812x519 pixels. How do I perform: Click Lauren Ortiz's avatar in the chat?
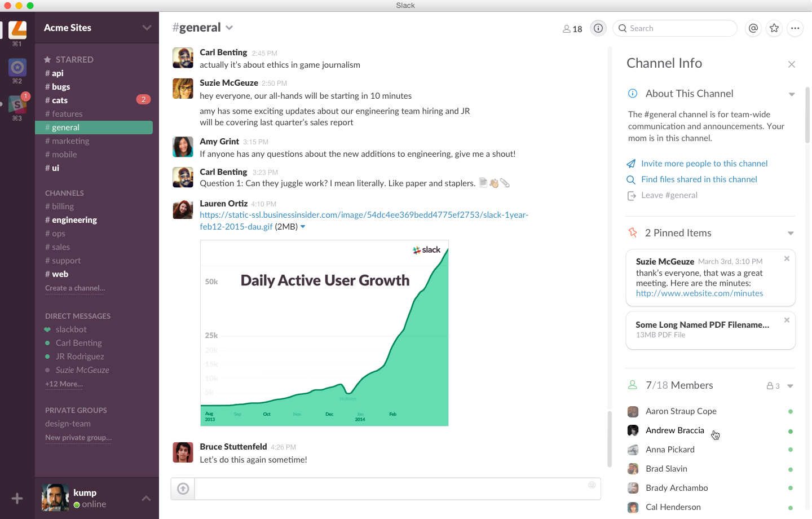[x=183, y=209]
